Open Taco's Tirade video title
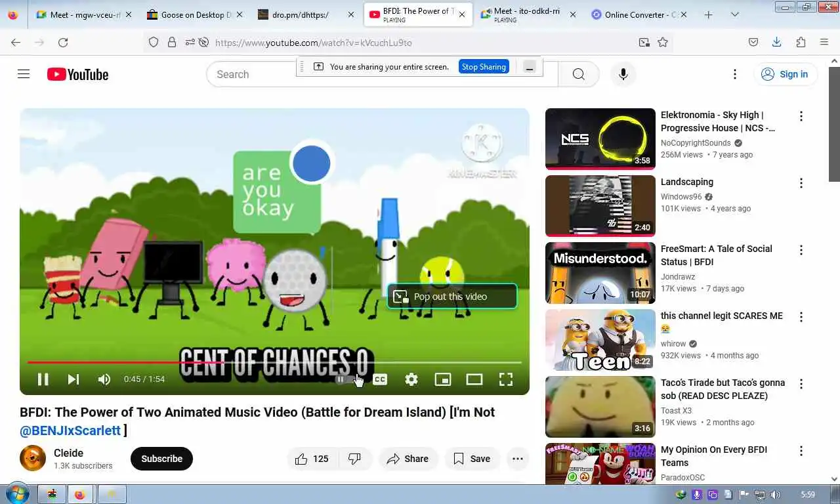 pyautogui.click(x=723, y=389)
